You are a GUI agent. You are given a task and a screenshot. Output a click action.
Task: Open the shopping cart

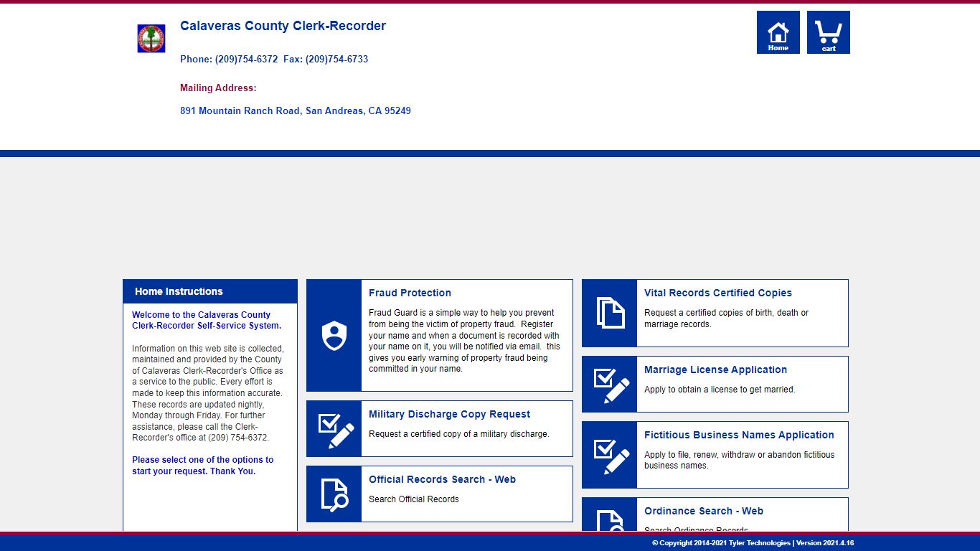pyautogui.click(x=829, y=32)
